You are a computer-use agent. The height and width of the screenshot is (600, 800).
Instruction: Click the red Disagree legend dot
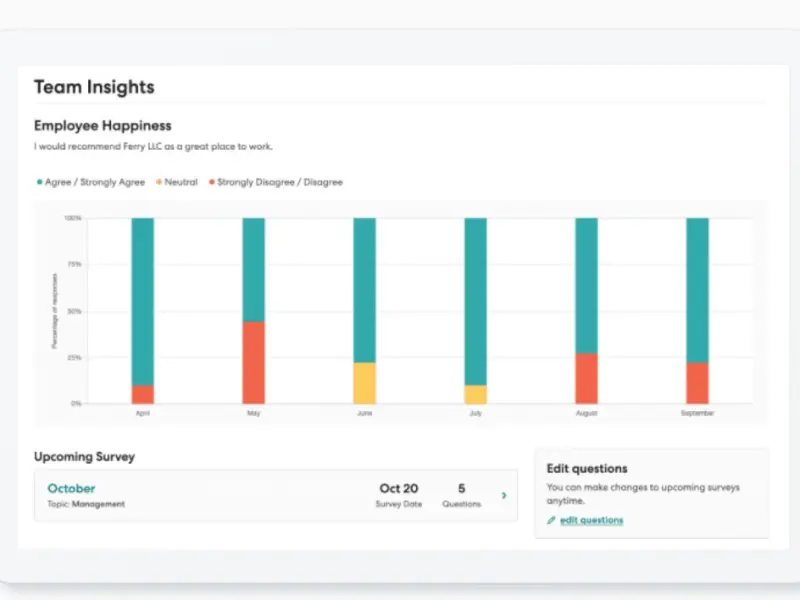210,183
